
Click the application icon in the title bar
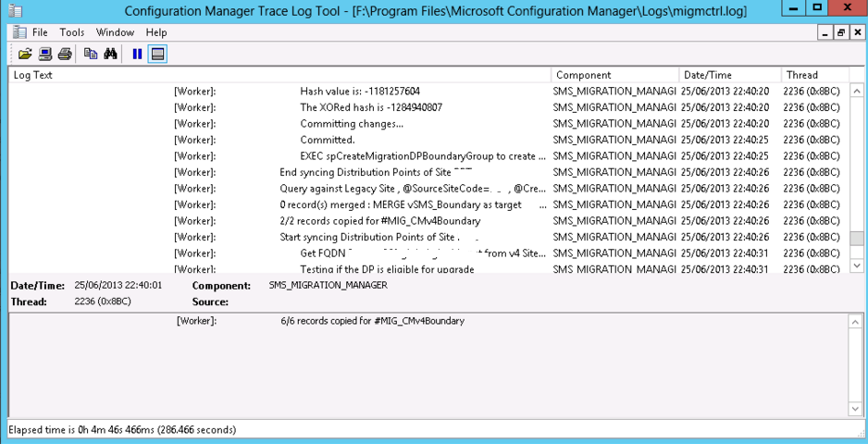pyautogui.click(x=15, y=10)
